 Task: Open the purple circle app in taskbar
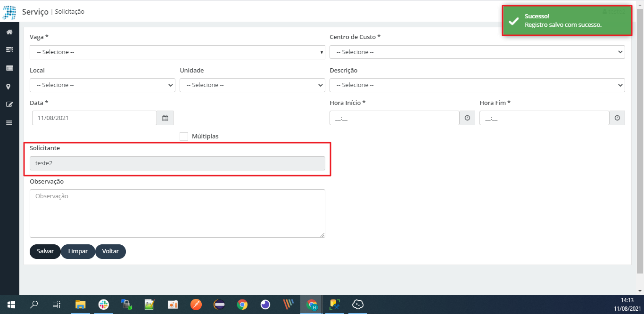pos(265,305)
